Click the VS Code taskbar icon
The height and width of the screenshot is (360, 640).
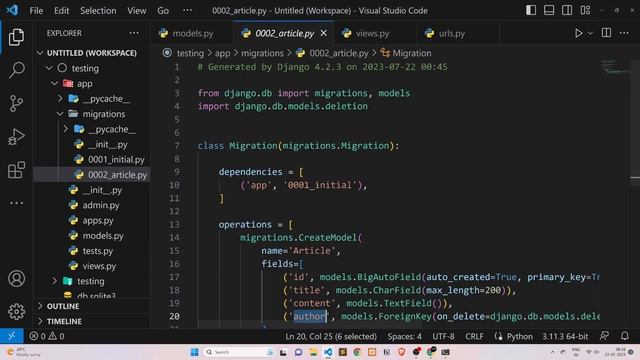click(x=328, y=352)
